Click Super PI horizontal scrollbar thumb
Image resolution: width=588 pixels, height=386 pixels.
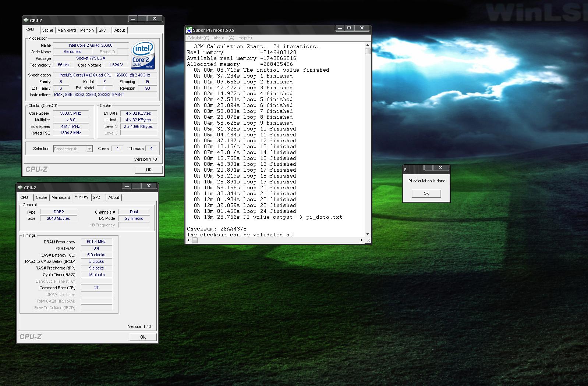click(195, 240)
